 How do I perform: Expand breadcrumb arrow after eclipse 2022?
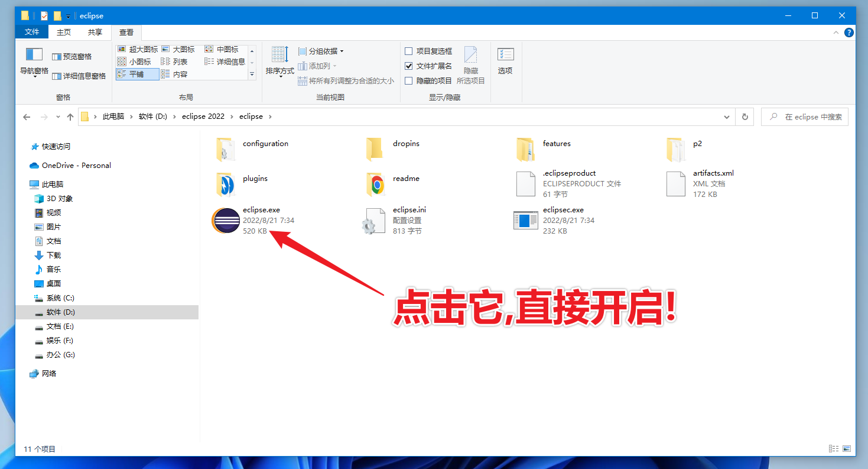click(x=232, y=117)
